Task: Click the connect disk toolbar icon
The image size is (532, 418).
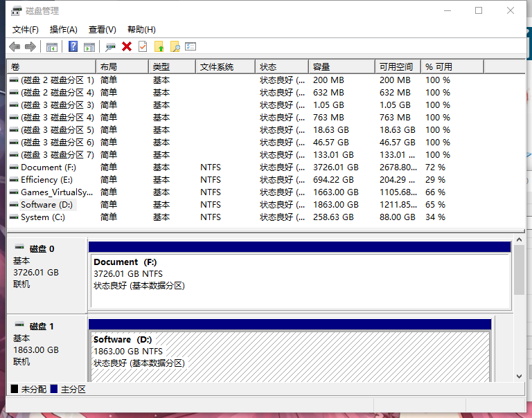Action: pyautogui.click(x=110, y=47)
